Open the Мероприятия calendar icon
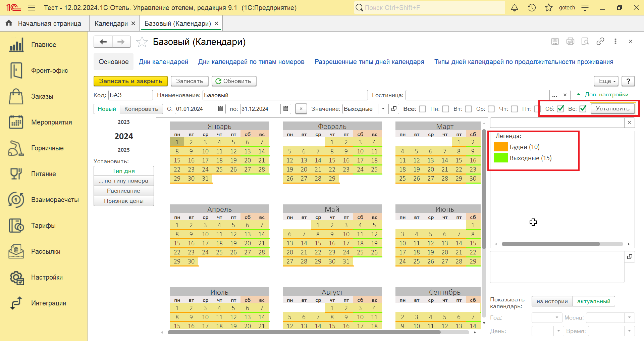 16,122
